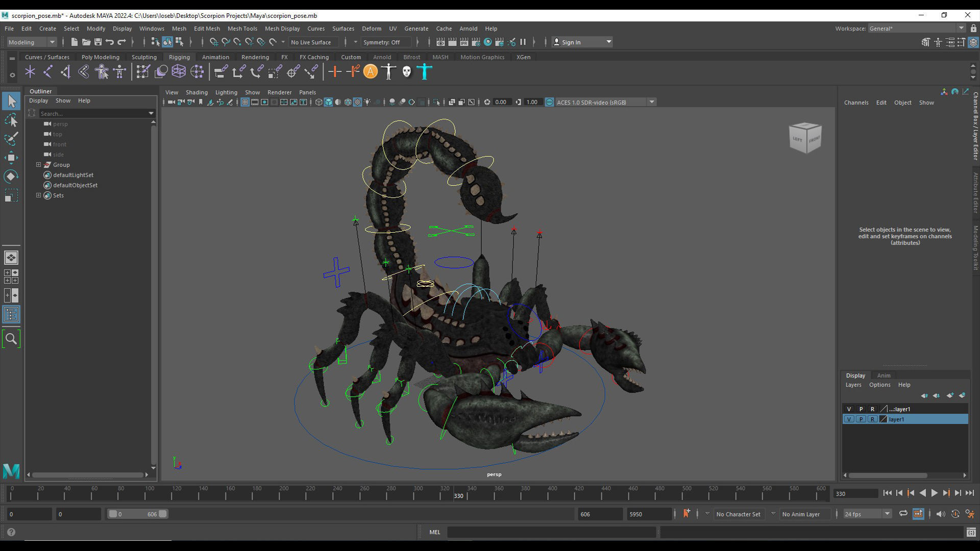Click the search magnifier icon in left sidebar

tap(11, 339)
